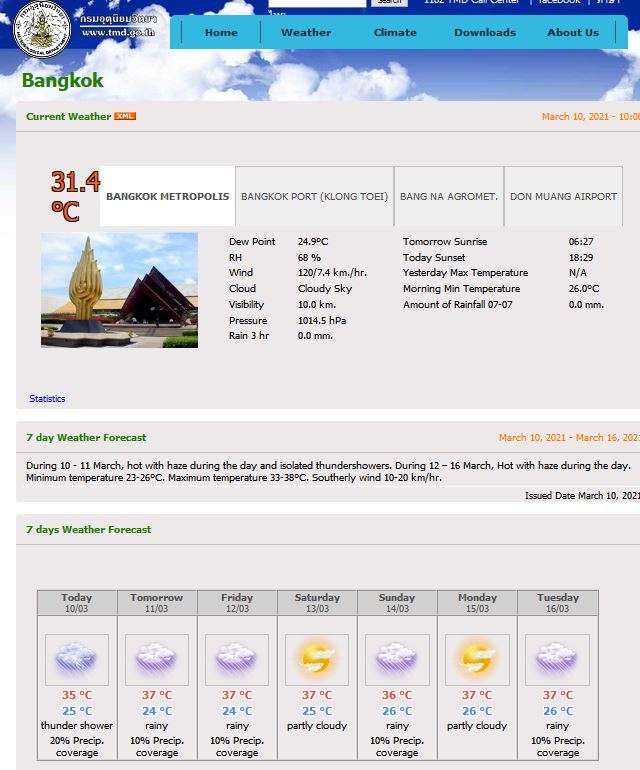Click the Bangkok monument photo

(119, 290)
